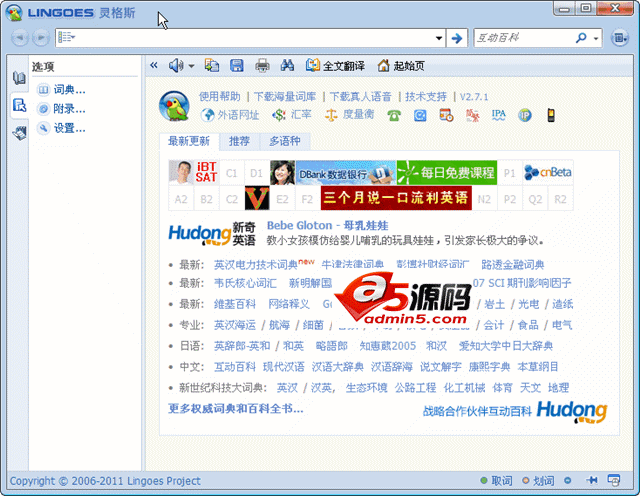Click the blue go arrow button
Viewport: 640px width, 496px height.
(x=457, y=38)
